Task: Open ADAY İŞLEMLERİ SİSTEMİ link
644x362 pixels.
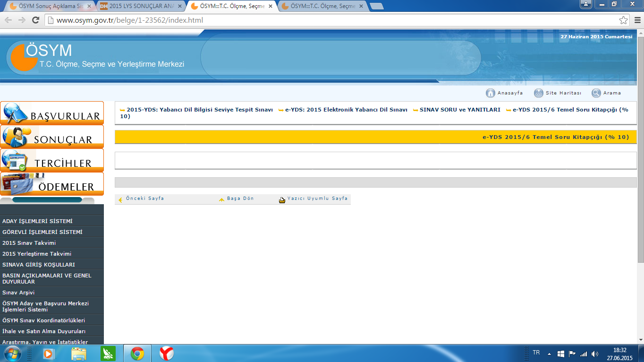Action: click(x=37, y=221)
